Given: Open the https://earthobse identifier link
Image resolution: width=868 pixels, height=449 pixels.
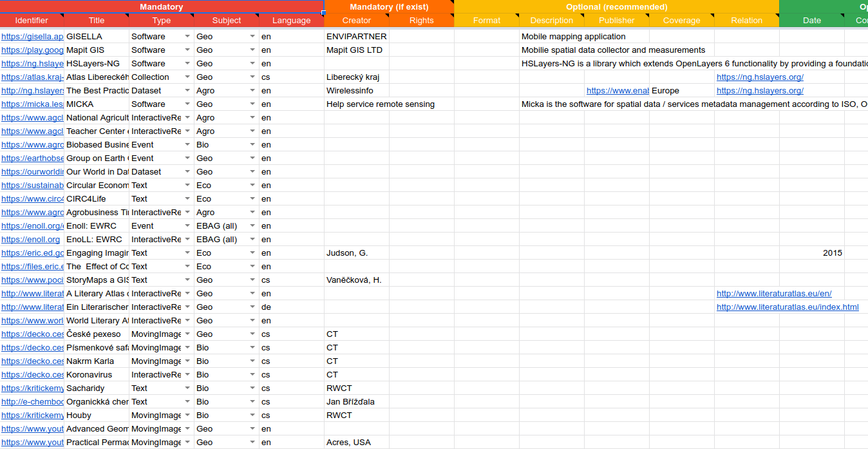Looking at the screenshot, I should click(x=32, y=158).
